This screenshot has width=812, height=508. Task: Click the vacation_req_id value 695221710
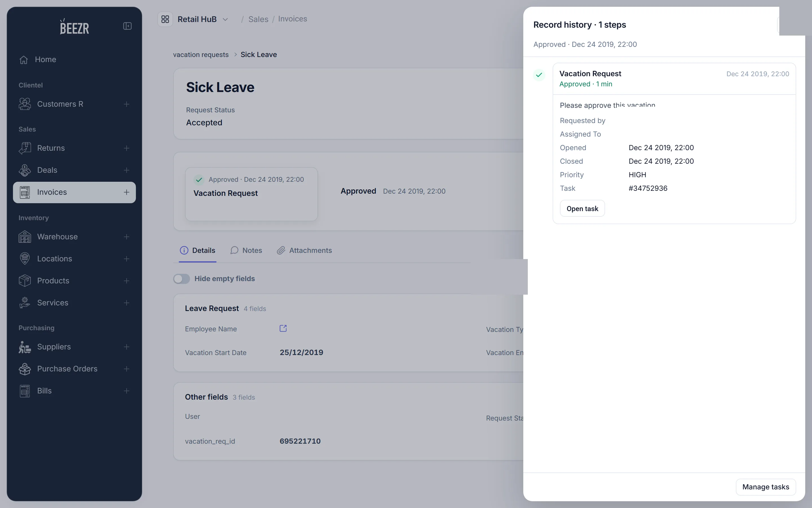(300, 441)
